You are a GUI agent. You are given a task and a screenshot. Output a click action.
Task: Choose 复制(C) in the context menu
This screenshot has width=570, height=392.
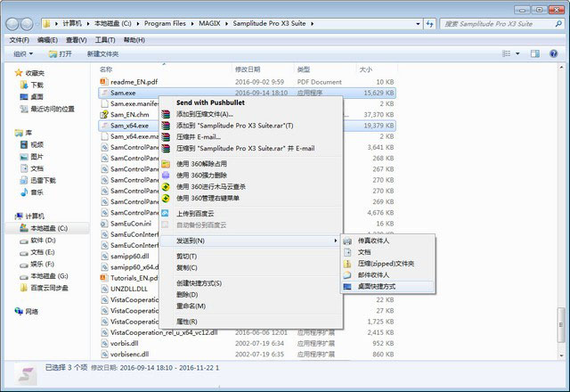(251, 267)
